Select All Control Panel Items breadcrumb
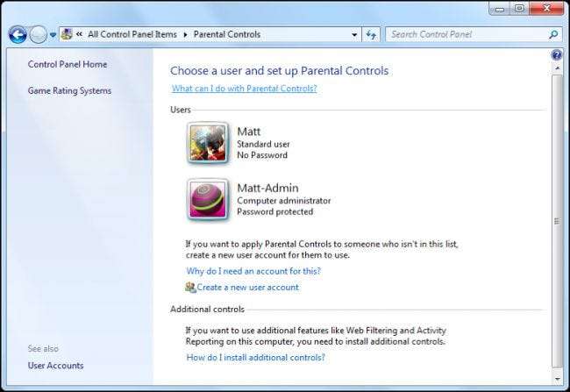Image resolution: width=570 pixels, height=392 pixels. coord(132,34)
